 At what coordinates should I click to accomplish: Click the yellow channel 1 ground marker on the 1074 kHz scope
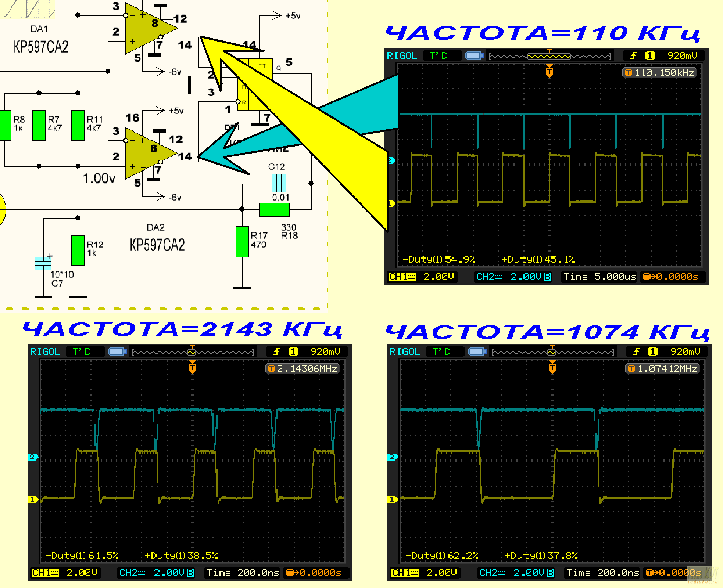[x=393, y=499]
